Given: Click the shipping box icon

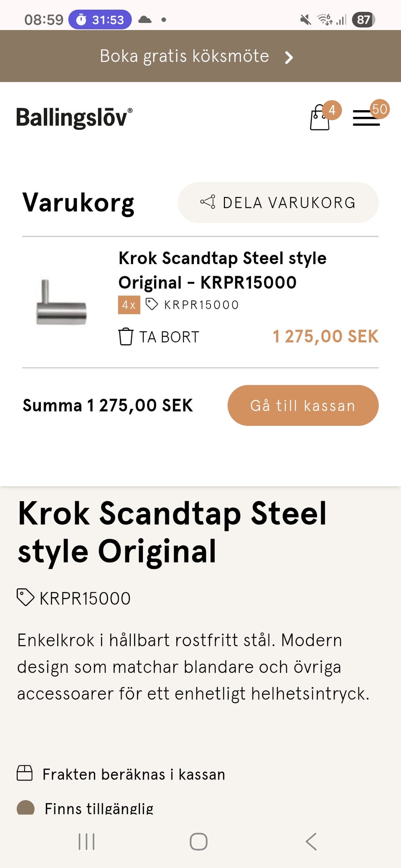Looking at the screenshot, I should [25, 773].
